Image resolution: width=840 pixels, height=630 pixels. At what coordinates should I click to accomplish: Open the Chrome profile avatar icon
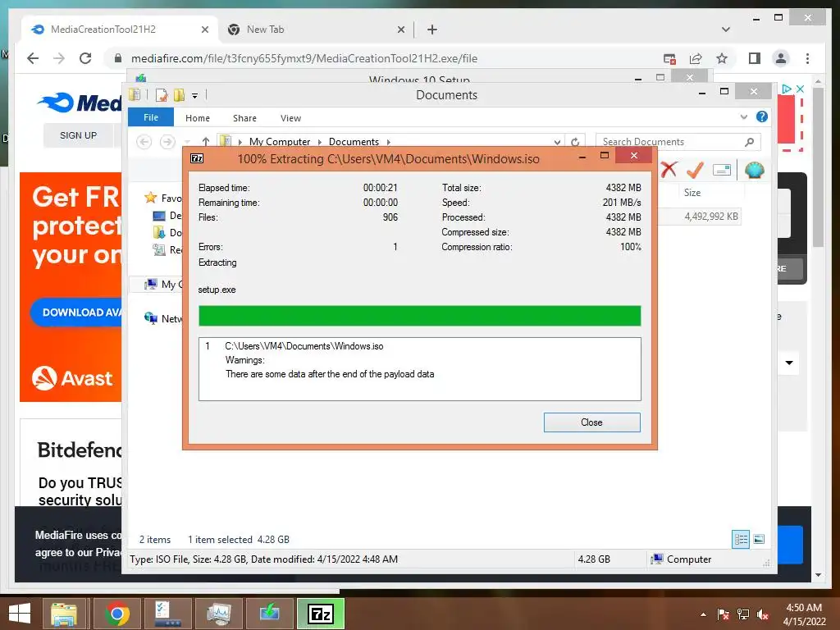[x=781, y=58]
